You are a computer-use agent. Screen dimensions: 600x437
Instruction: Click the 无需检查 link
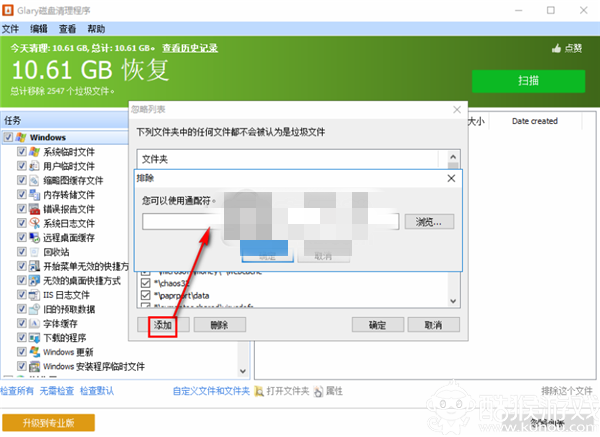(x=57, y=391)
